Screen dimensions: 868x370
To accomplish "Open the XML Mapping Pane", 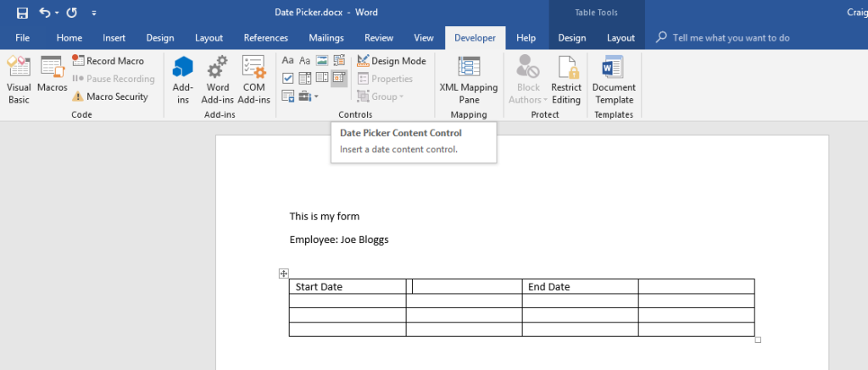I will 468,80.
